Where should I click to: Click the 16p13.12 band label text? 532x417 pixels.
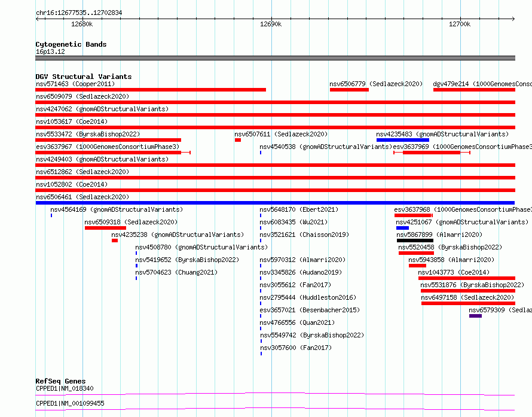[x=50, y=51]
